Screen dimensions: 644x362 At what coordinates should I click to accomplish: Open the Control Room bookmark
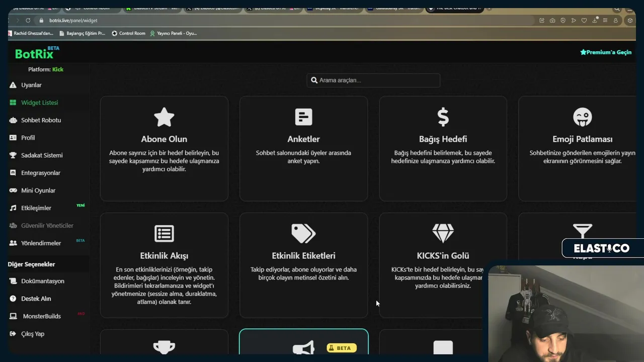tap(128, 33)
